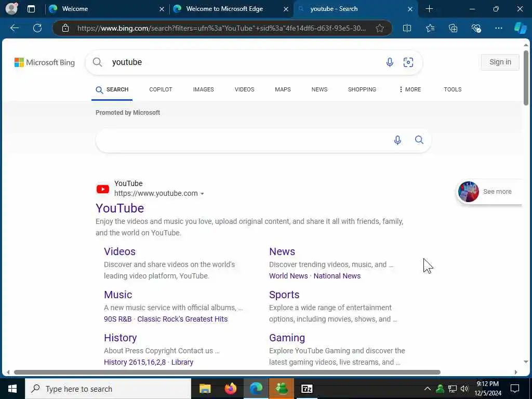Open the Sports sitelink
Screen dimensions: 532x399
[x=284, y=295]
